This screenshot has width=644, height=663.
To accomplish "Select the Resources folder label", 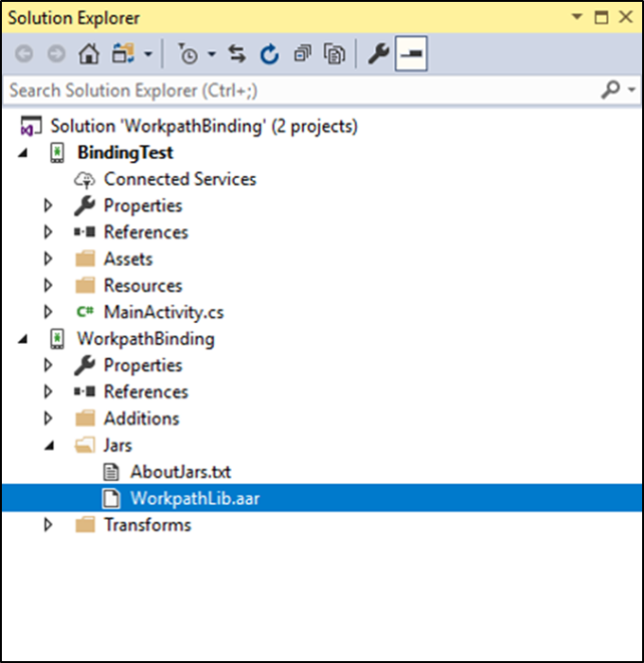I will tap(143, 285).
